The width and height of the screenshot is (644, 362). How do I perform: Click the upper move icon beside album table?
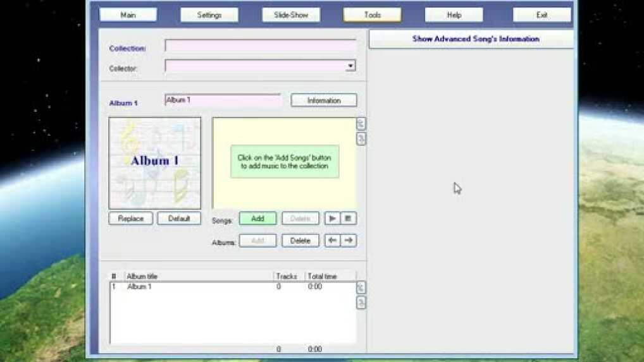pyautogui.click(x=361, y=287)
